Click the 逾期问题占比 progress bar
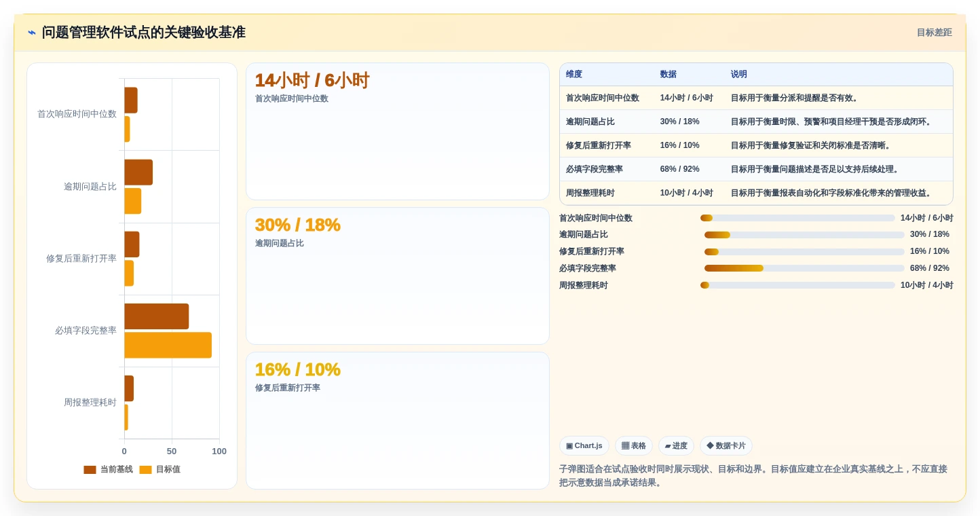The image size is (980, 516). point(804,235)
